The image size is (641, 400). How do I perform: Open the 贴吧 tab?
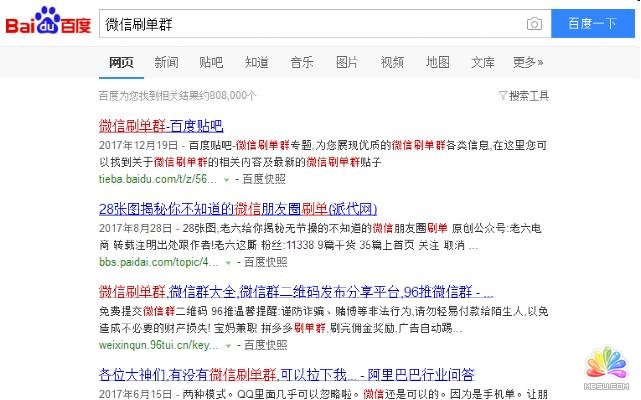pos(211,62)
